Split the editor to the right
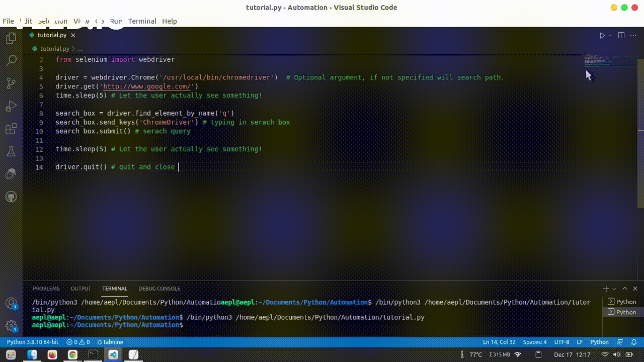644x362 pixels. [621, 35]
